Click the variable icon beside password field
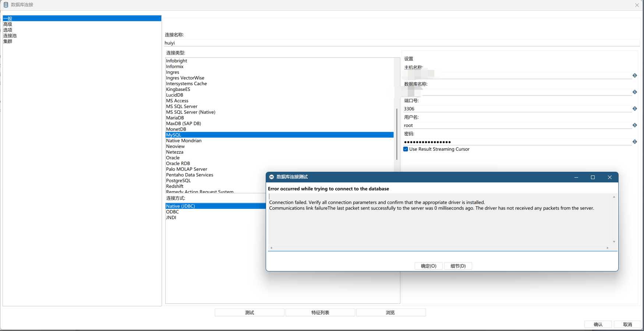 point(635,142)
